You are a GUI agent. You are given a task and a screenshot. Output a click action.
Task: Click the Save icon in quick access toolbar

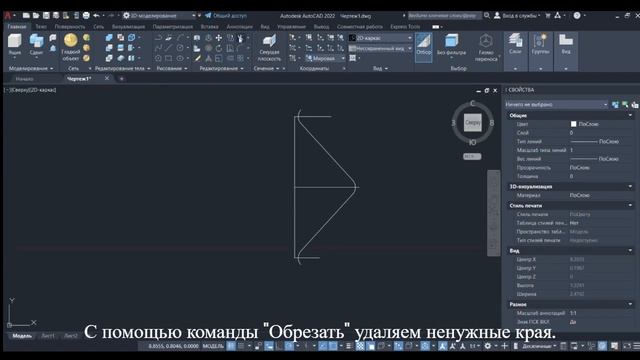(46, 16)
